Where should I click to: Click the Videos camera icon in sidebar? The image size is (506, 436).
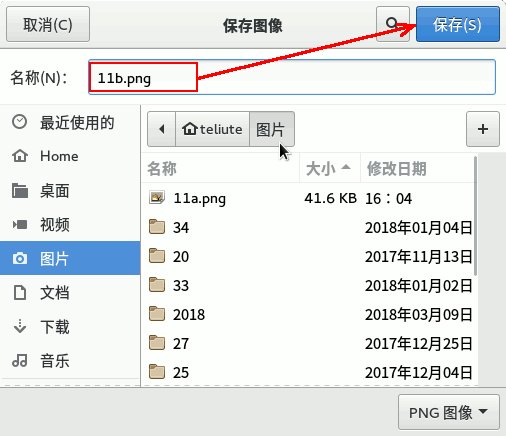20,224
